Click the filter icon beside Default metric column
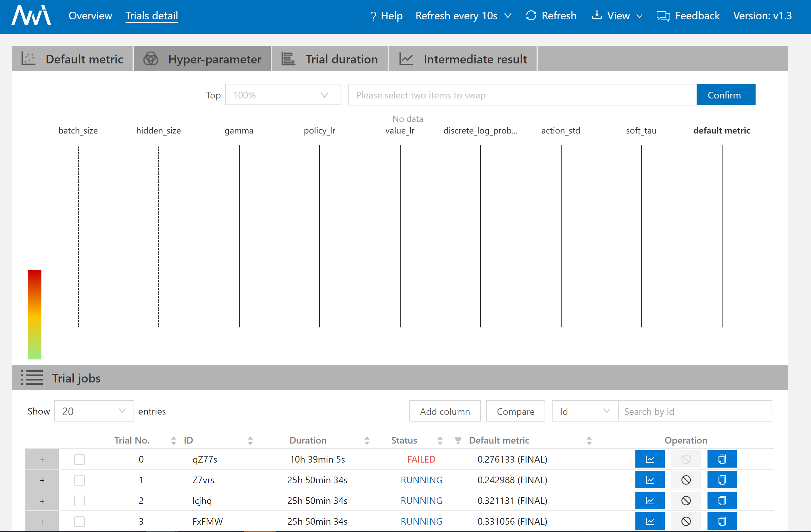 coord(458,441)
